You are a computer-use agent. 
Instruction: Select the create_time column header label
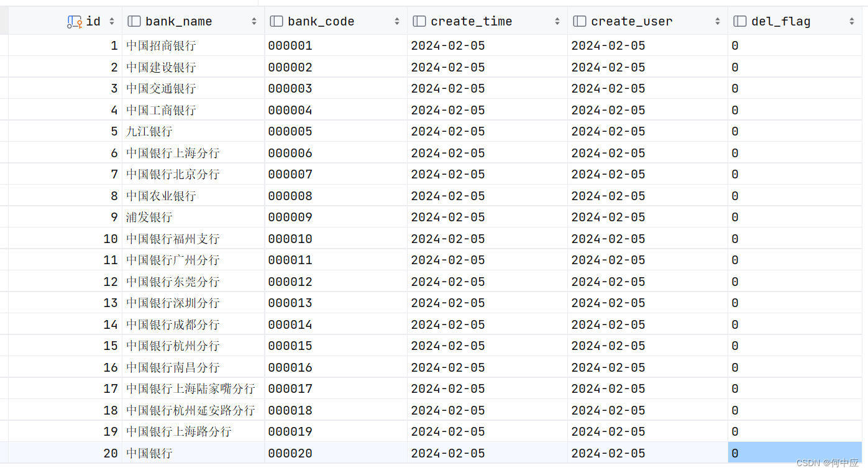pyautogui.click(x=472, y=21)
